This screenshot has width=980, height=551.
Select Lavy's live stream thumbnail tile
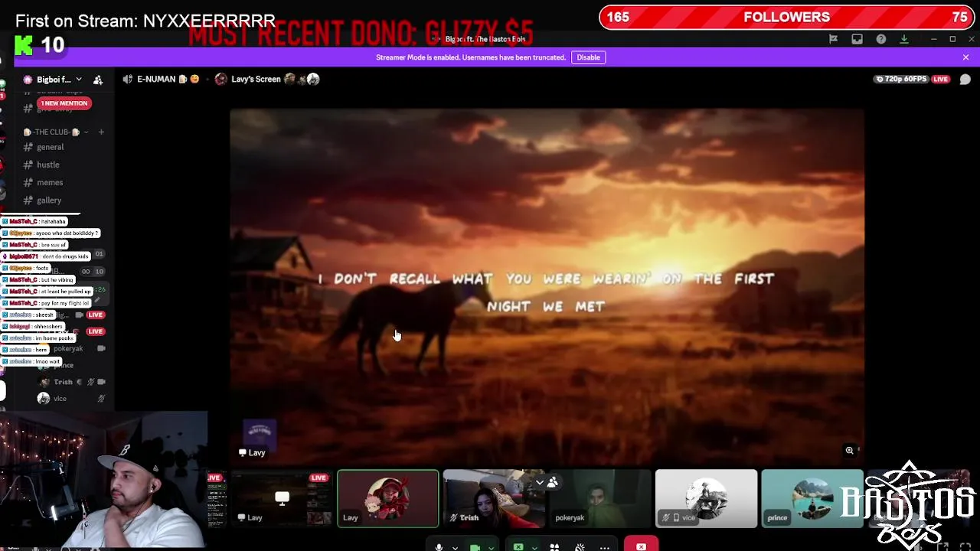pos(283,498)
